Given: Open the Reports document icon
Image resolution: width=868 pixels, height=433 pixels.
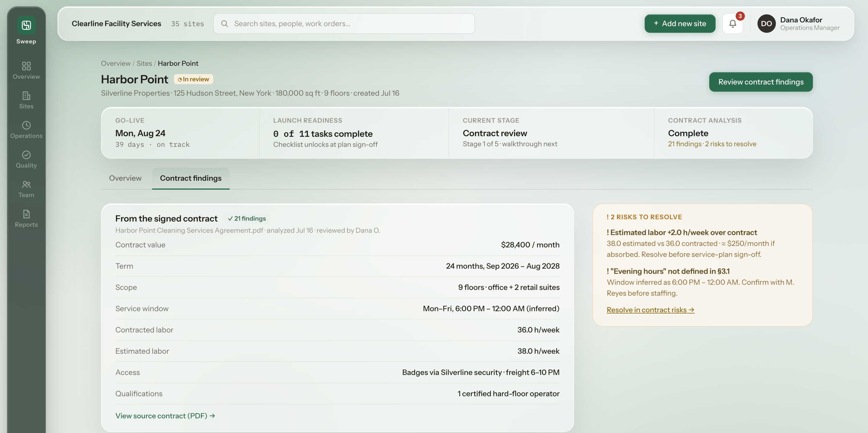Looking at the screenshot, I should [x=26, y=214].
